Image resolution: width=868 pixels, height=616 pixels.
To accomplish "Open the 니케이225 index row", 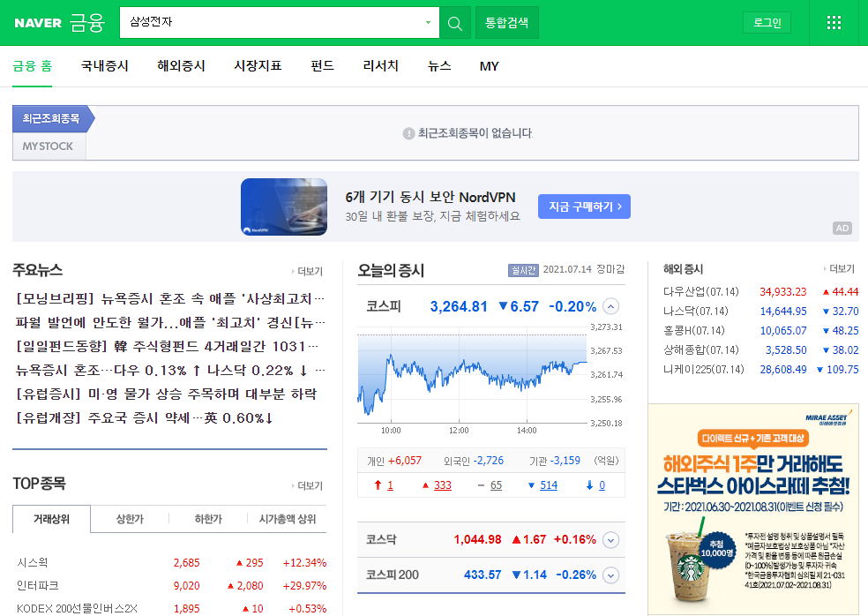I will pyautogui.click(x=760, y=370).
